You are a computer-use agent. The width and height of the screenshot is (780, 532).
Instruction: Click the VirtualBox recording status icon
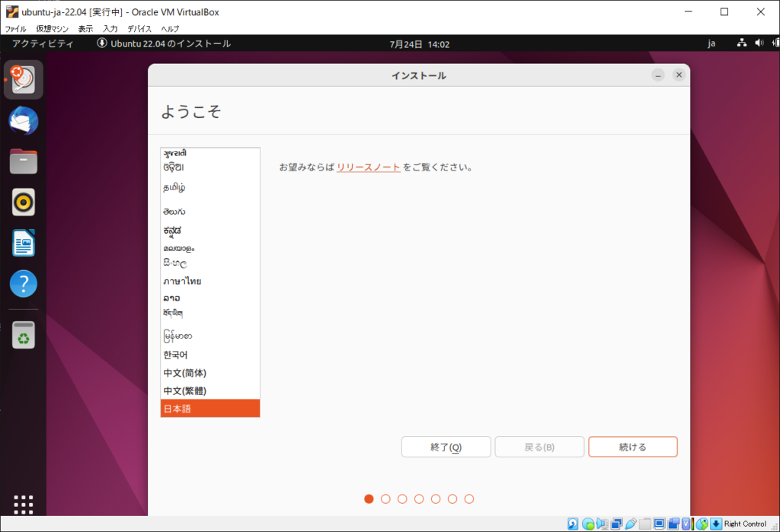[x=673, y=524]
